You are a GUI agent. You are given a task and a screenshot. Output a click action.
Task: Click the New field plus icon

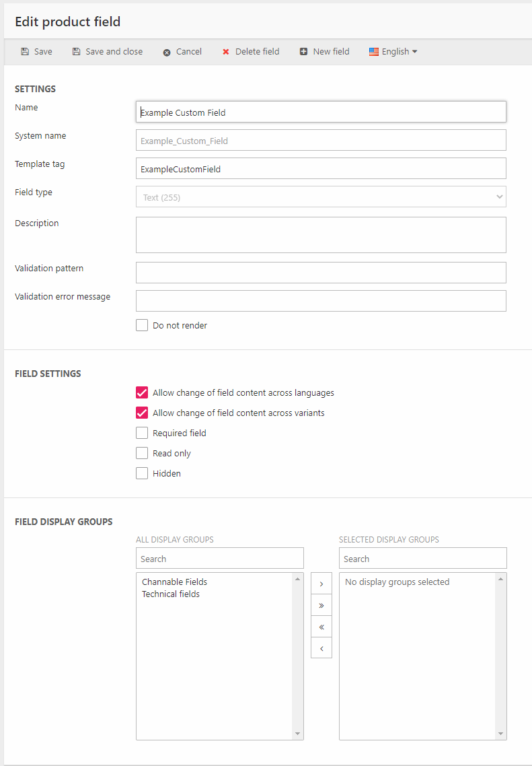304,52
